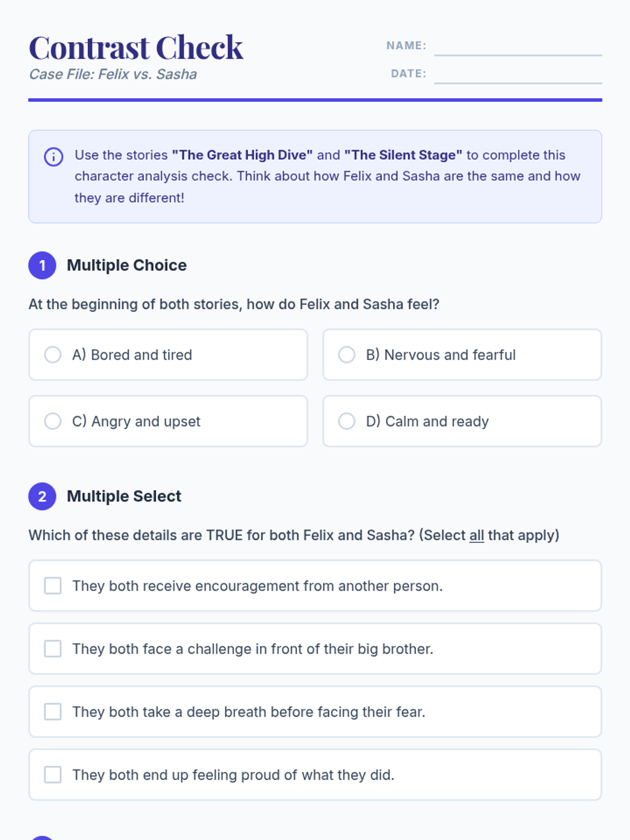Pick D) Calm and ready
Screen dimensions: 630x840
coord(462,422)
